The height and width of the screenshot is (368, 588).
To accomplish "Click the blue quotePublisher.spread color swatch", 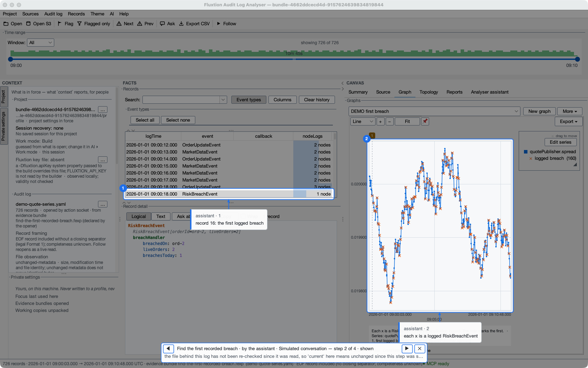I will [526, 152].
